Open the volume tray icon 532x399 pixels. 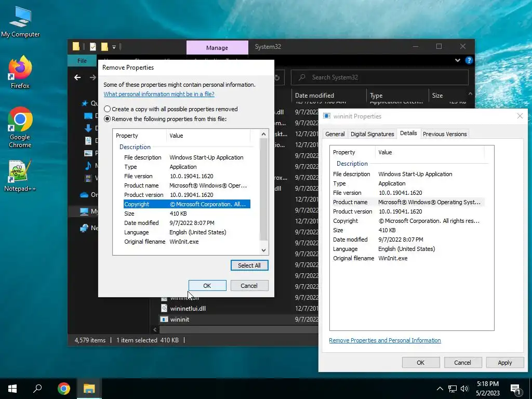coord(464,389)
